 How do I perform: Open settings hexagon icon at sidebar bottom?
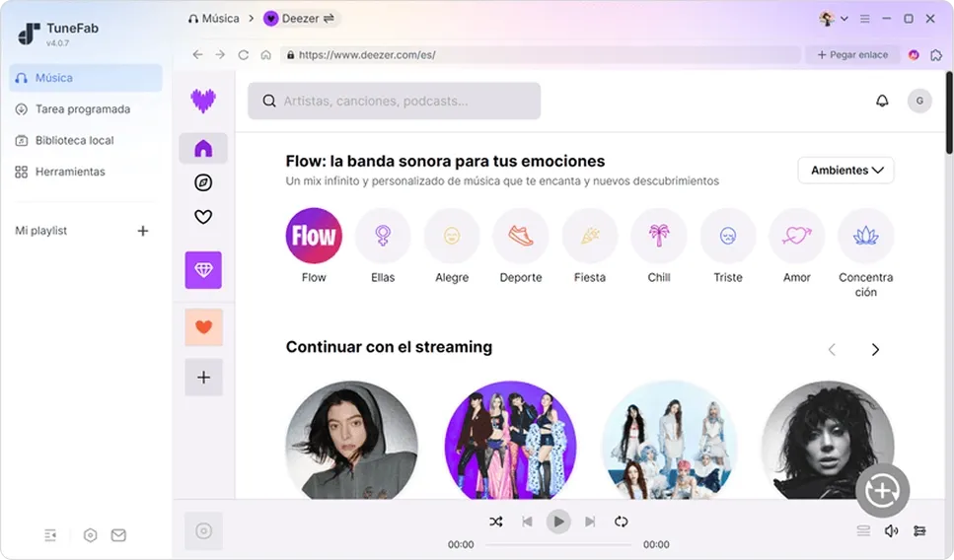pos(90,535)
